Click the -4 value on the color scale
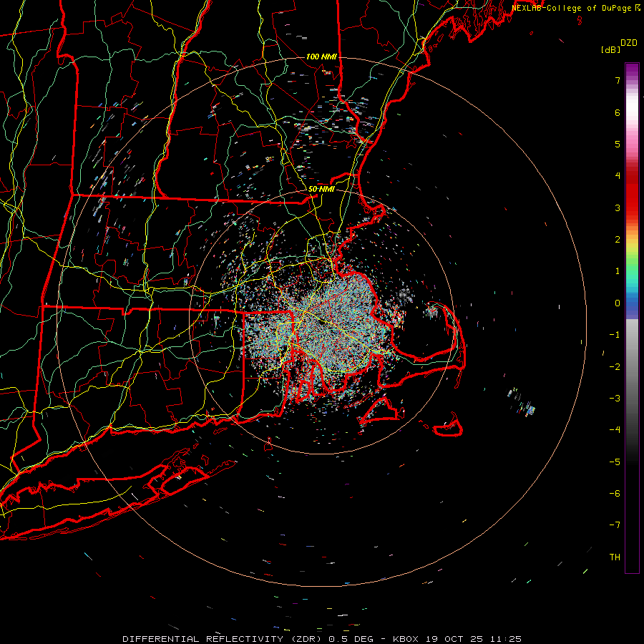 (615, 430)
